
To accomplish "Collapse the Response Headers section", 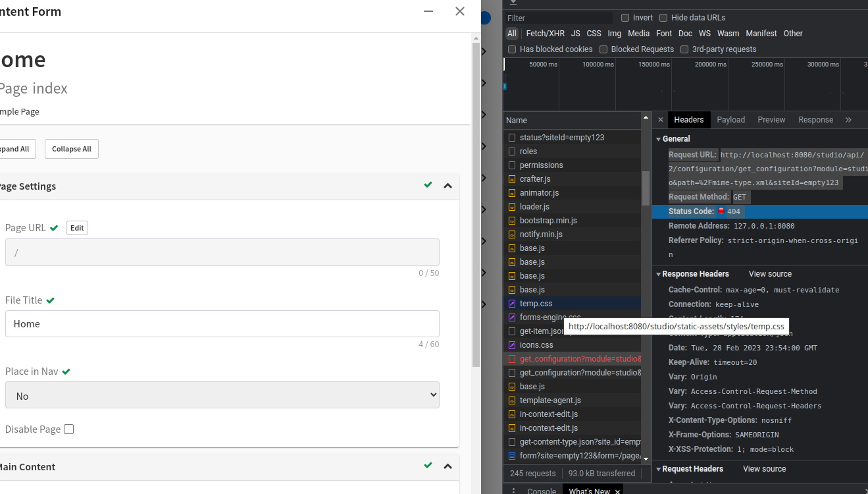I will (x=658, y=273).
